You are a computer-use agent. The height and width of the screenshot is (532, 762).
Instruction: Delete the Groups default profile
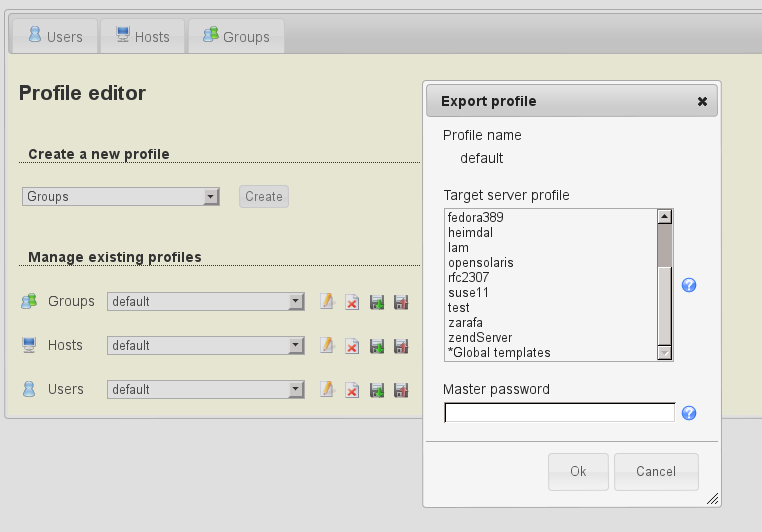(x=352, y=301)
